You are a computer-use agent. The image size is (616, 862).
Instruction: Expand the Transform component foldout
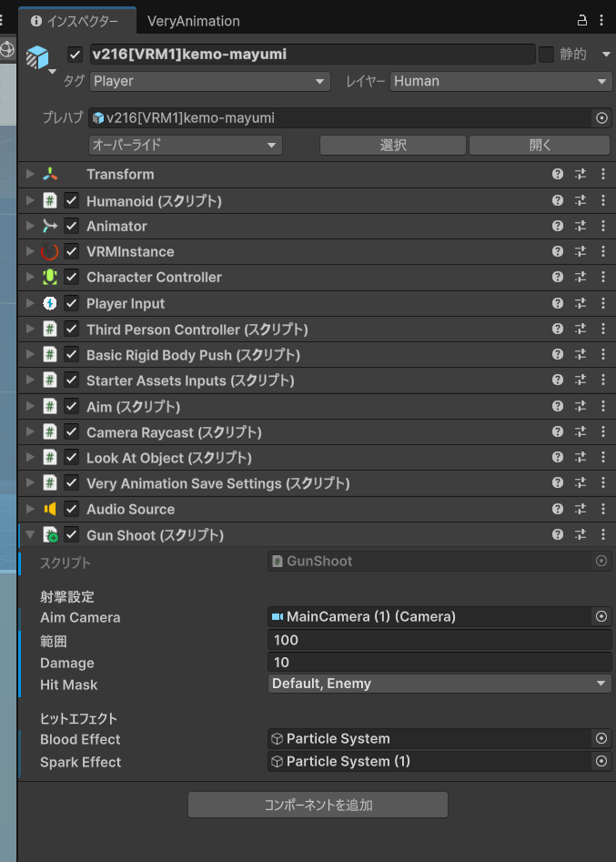click(30, 174)
